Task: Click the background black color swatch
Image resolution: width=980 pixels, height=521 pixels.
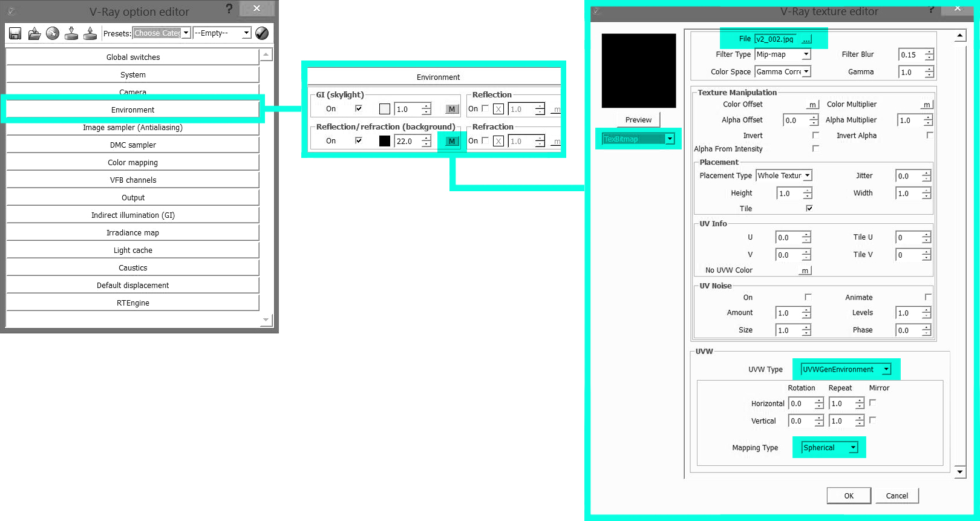Action: [385, 142]
